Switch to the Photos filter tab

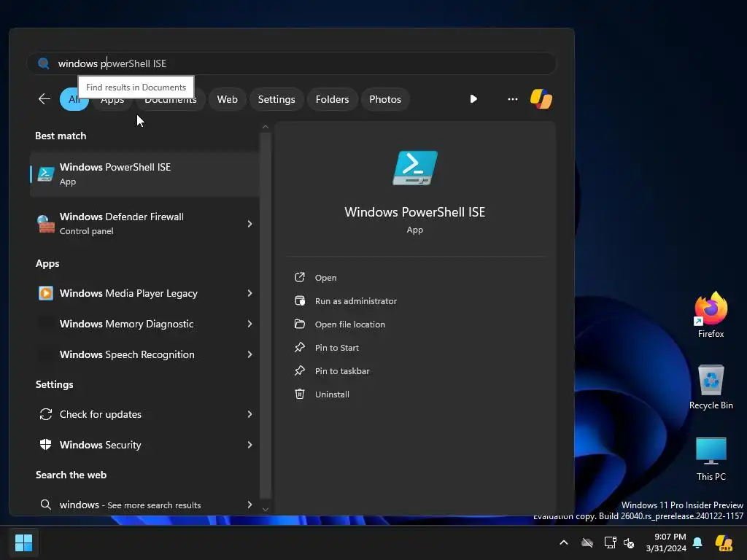click(x=385, y=99)
